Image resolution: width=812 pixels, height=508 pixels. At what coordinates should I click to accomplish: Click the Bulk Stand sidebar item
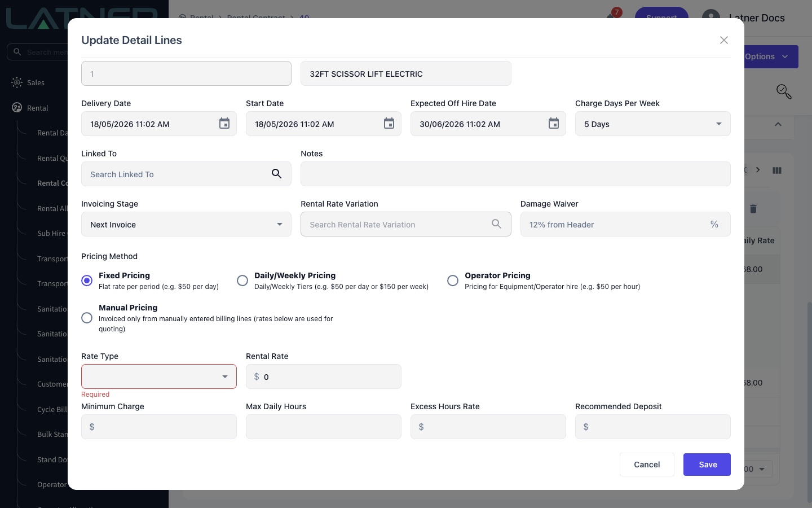52,434
